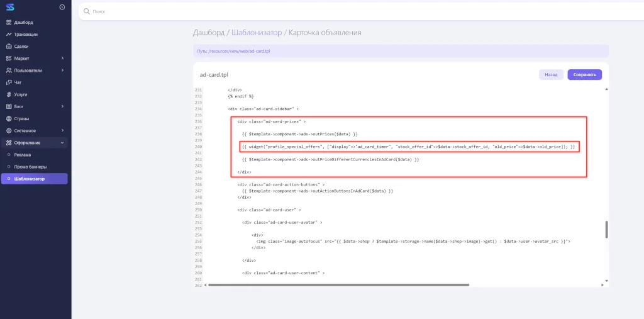The image size is (644, 319).
Task: Collapse the Оформление menu section
Action: (x=62, y=143)
